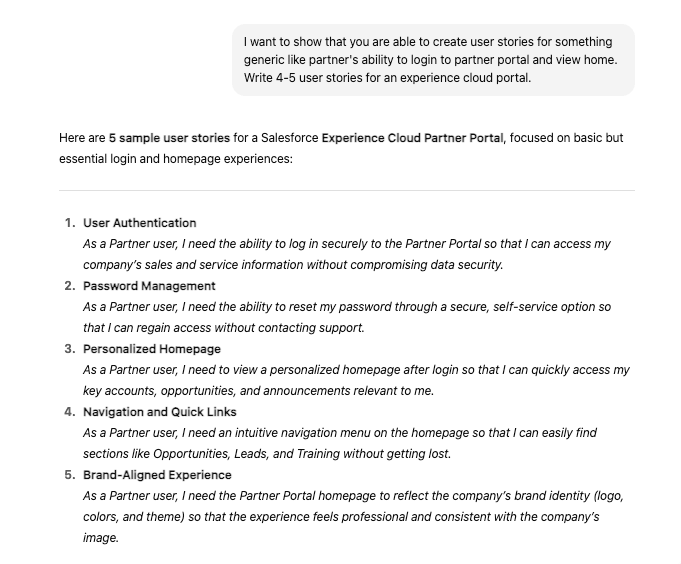
Task: Click the list number 3 marker
Action: (x=70, y=349)
